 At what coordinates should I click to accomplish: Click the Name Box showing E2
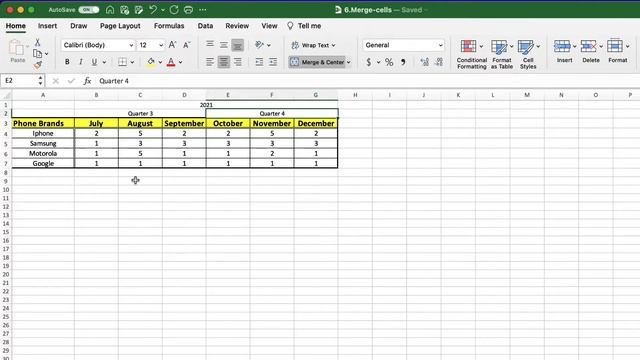coord(21,81)
